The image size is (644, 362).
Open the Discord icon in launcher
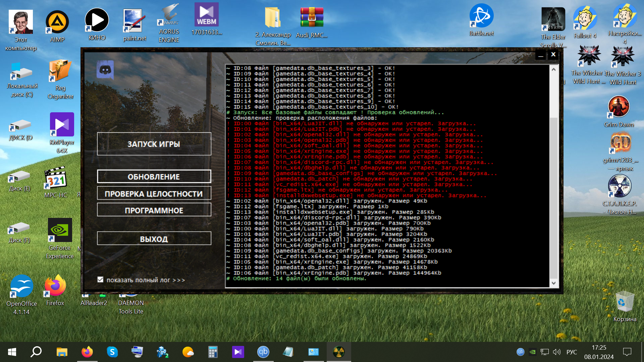105,70
